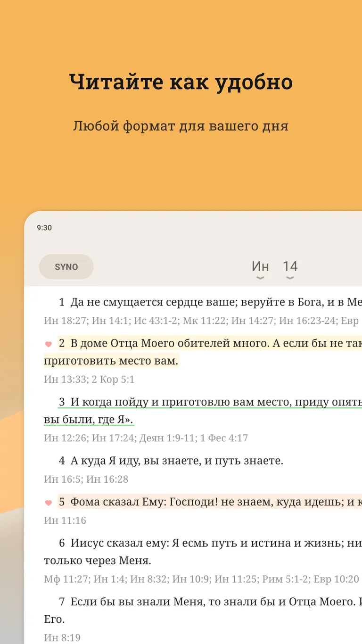Tap the heading 'Читайте как удобно'

(x=181, y=82)
